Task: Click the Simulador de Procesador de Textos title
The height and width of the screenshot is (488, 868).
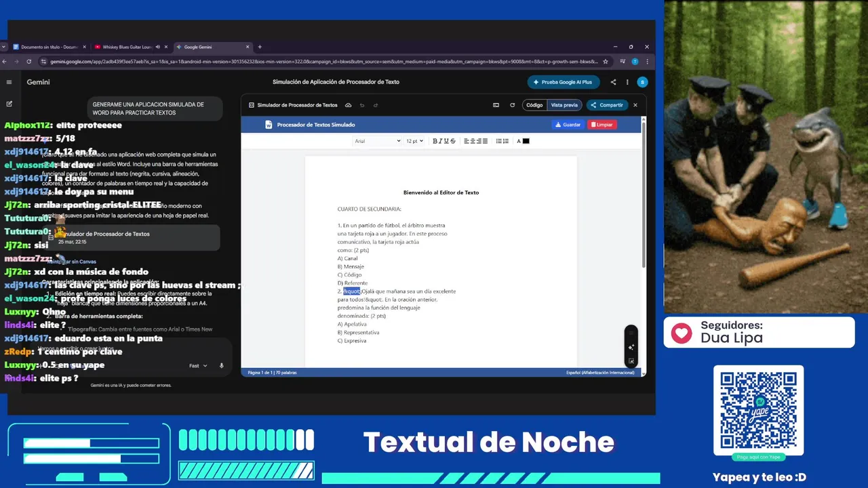Action: tap(297, 105)
